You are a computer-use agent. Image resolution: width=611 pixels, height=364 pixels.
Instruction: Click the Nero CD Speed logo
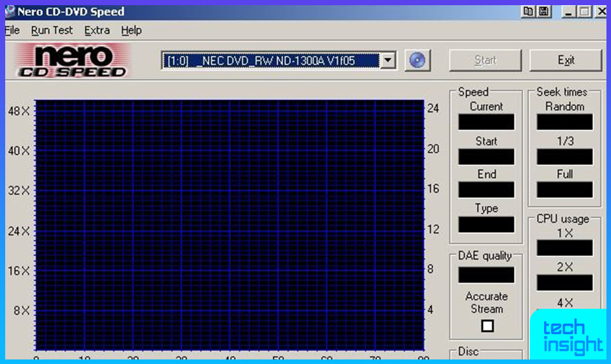coord(71,61)
